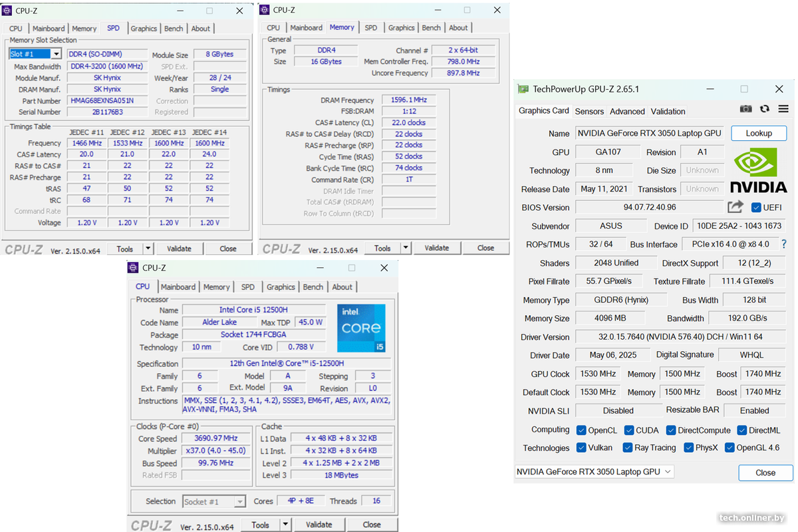
Task: Toggle OpenCL checkbox
Action: 581,430
